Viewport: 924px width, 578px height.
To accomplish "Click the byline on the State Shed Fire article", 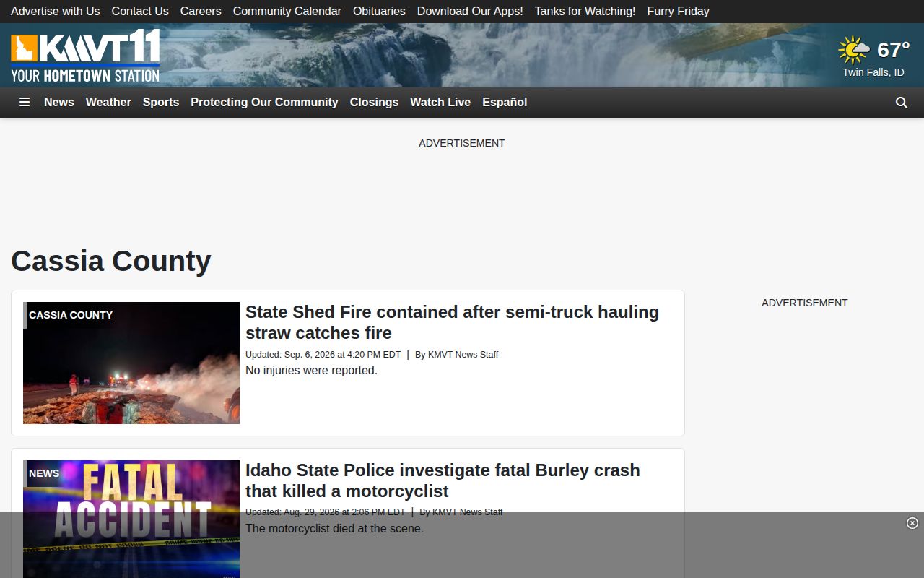I will click(x=457, y=355).
